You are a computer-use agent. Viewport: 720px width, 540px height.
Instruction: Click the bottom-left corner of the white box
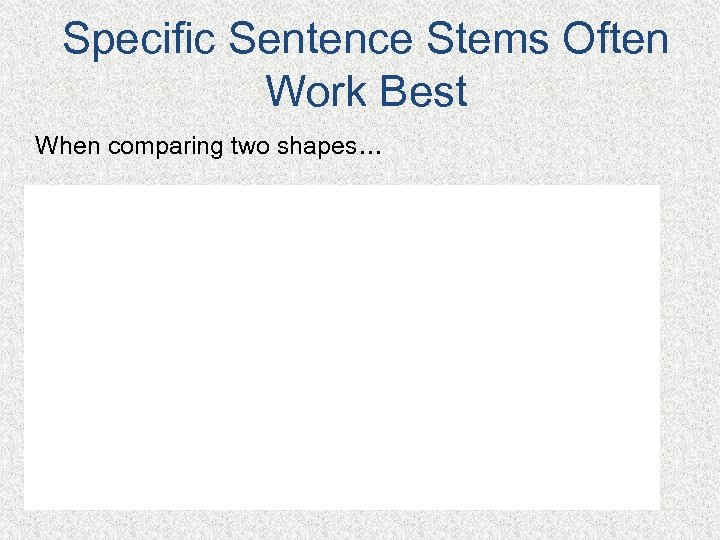pos(26,508)
